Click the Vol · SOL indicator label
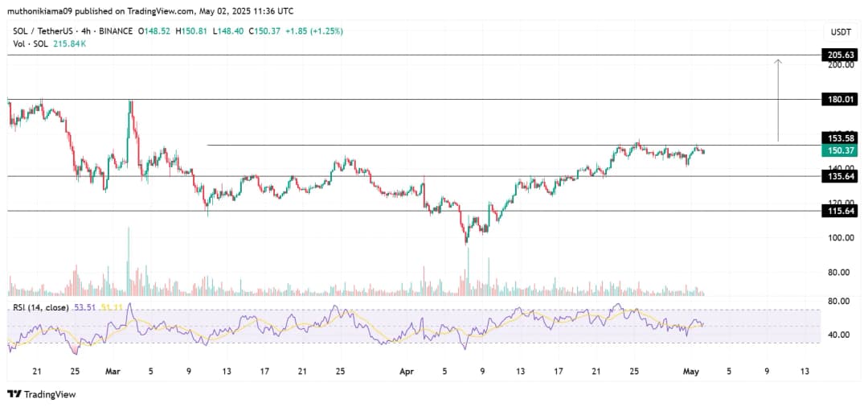 tap(29, 43)
